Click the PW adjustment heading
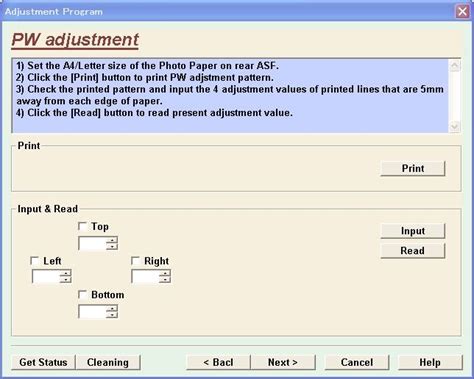 tap(75, 40)
